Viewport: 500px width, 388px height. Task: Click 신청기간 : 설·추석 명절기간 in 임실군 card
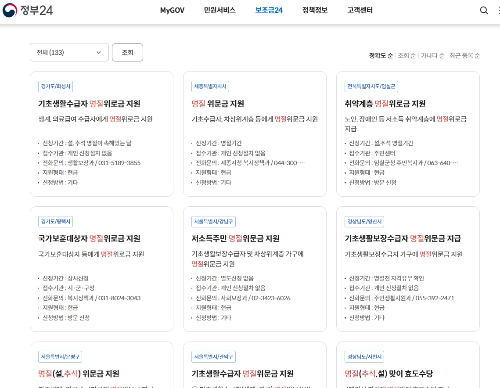tap(381, 143)
